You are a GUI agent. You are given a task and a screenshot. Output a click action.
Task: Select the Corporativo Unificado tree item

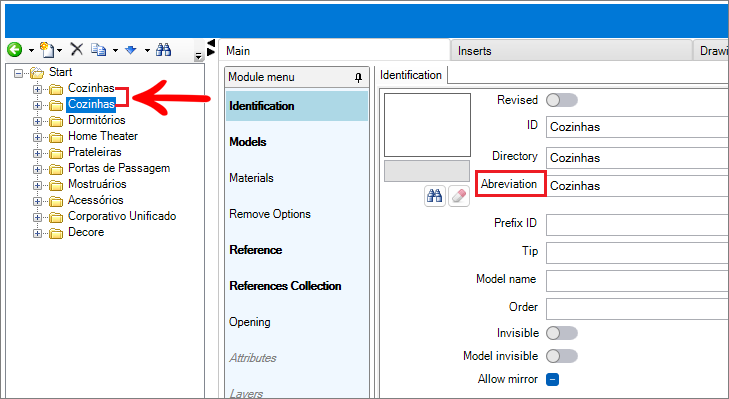pos(122,216)
